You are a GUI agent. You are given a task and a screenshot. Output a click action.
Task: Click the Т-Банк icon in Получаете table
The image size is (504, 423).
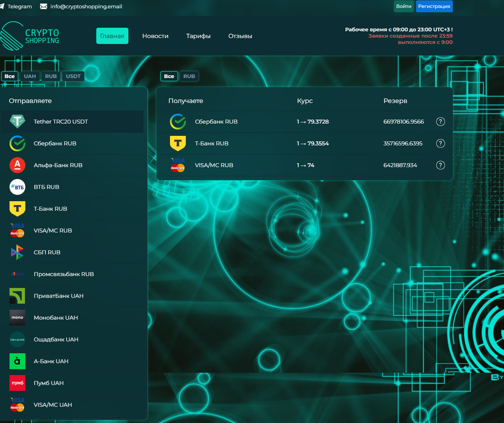click(178, 143)
